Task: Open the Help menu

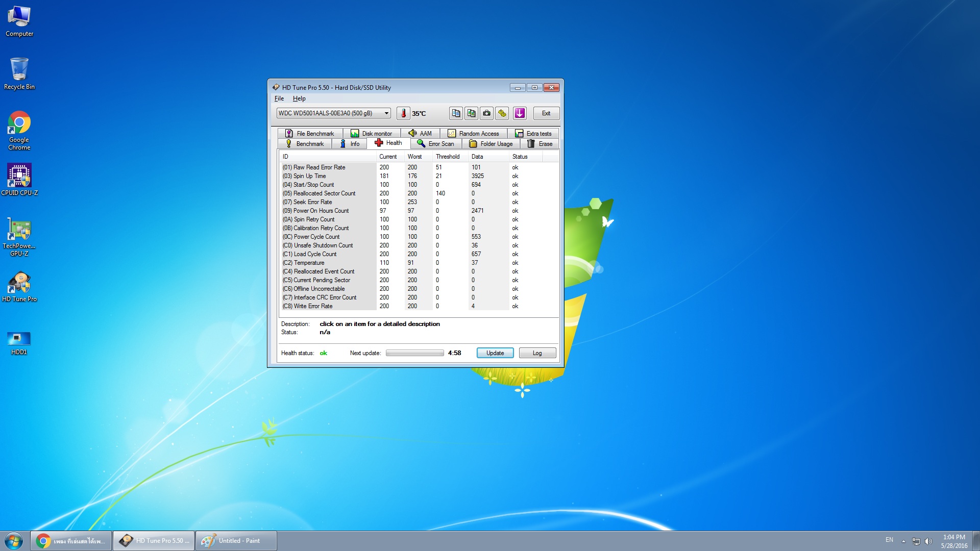Action: click(299, 98)
